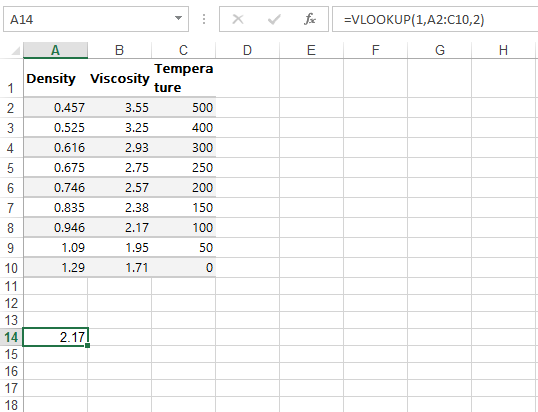Select column B header
This screenshot has height=412, width=538.
(x=119, y=50)
